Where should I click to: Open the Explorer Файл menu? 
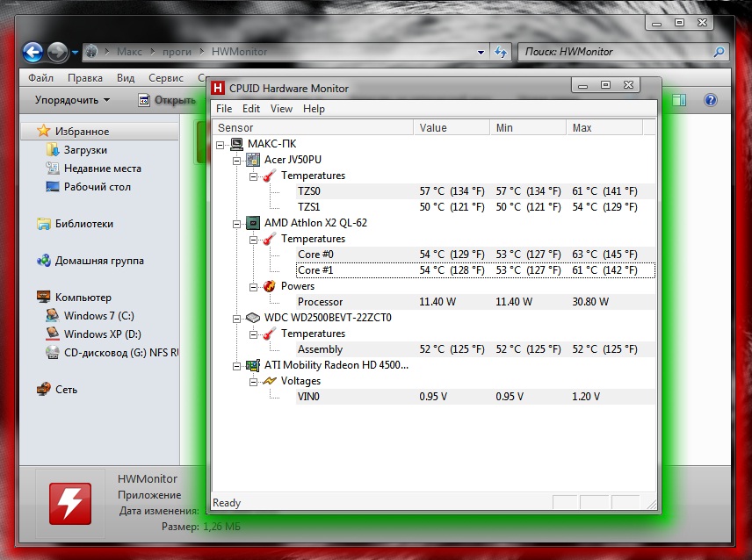(40, 77)
